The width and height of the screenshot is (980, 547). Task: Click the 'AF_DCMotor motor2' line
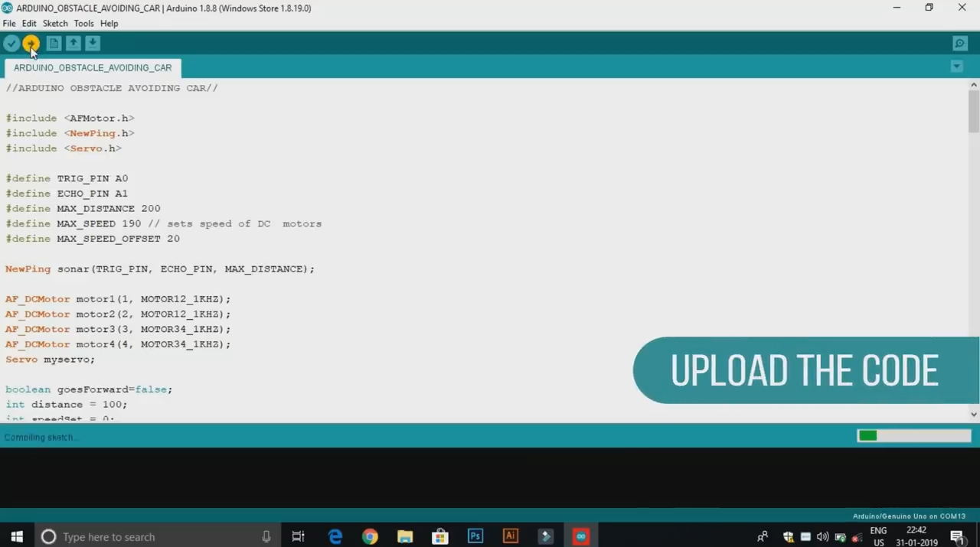tap(118, 314)
